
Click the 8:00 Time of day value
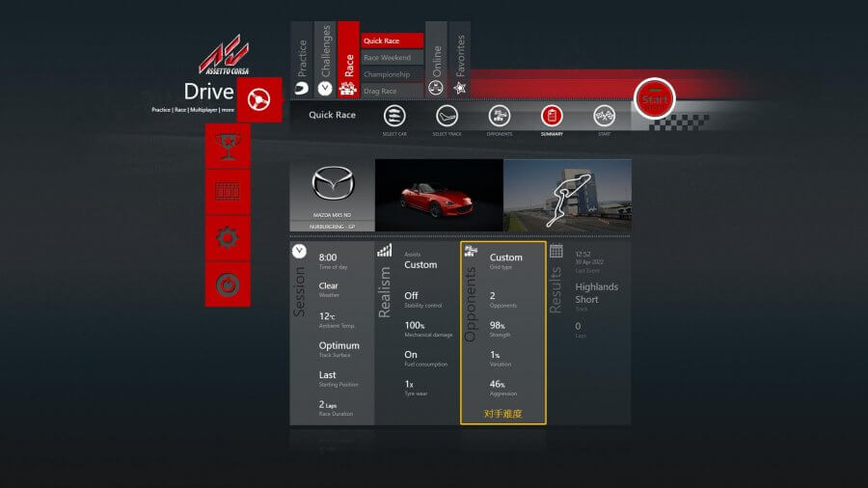click(x=328, y=258)
